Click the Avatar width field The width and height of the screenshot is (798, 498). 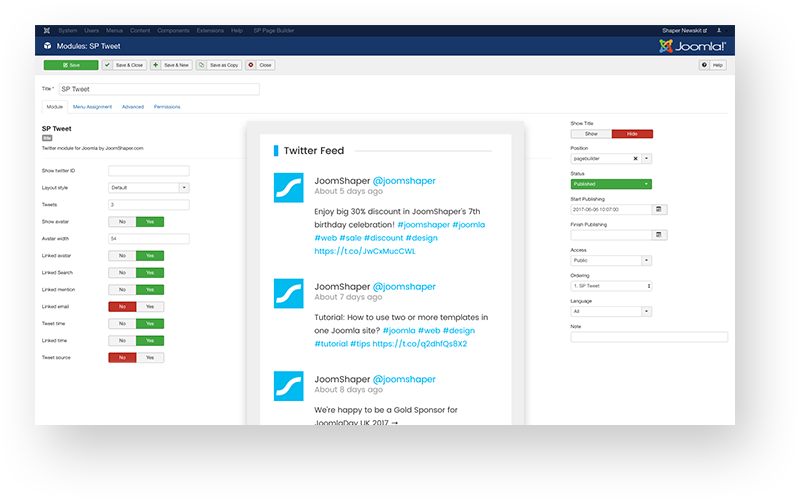[149, 239]
